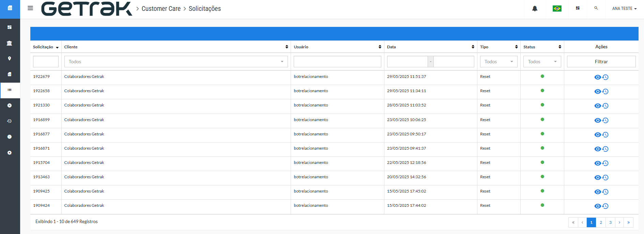This screenshot has width=644, height=234.
Task: Click the notification bell icon
Action: (x=535, y=9)
